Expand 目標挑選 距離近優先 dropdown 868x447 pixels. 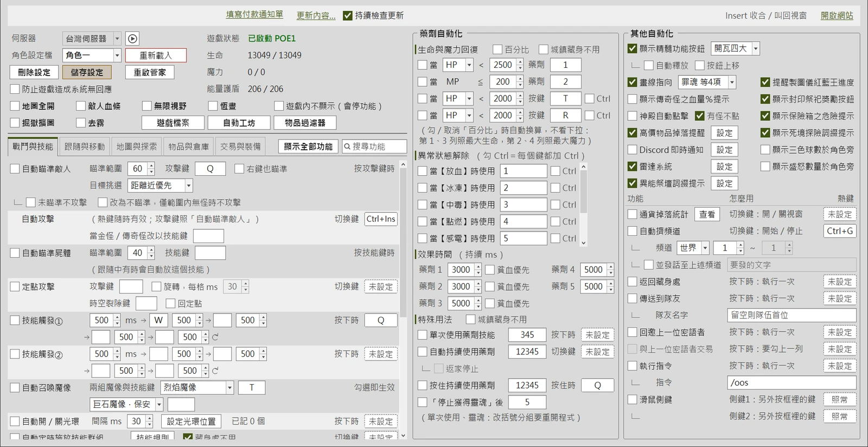[160, 186]
